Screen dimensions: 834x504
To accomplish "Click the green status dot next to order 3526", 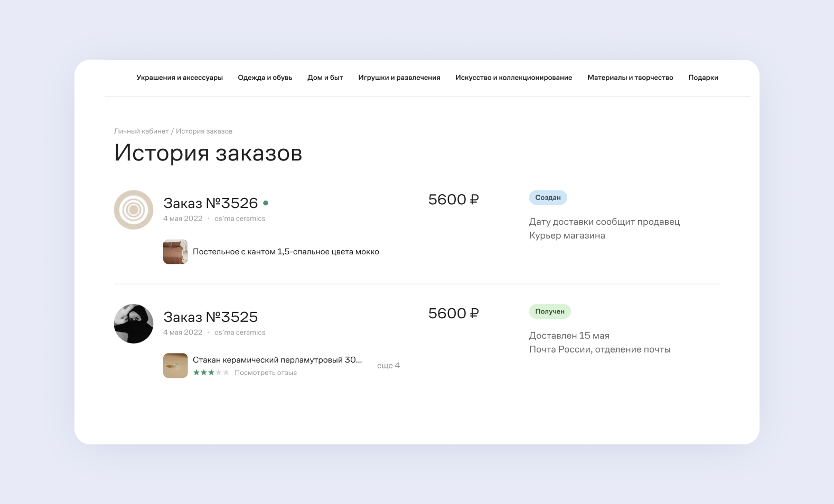I will tap(266, 203).
